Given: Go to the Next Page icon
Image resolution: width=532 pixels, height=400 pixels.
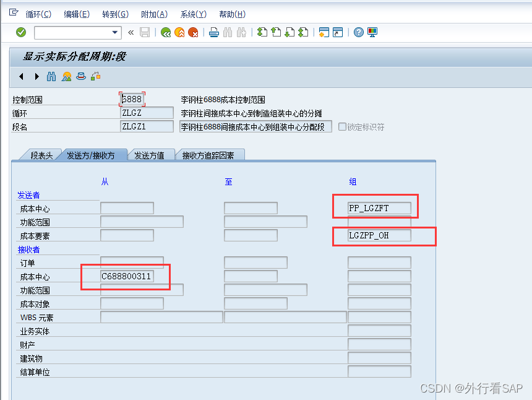Looking at the screenshot, I should point(290,33).
